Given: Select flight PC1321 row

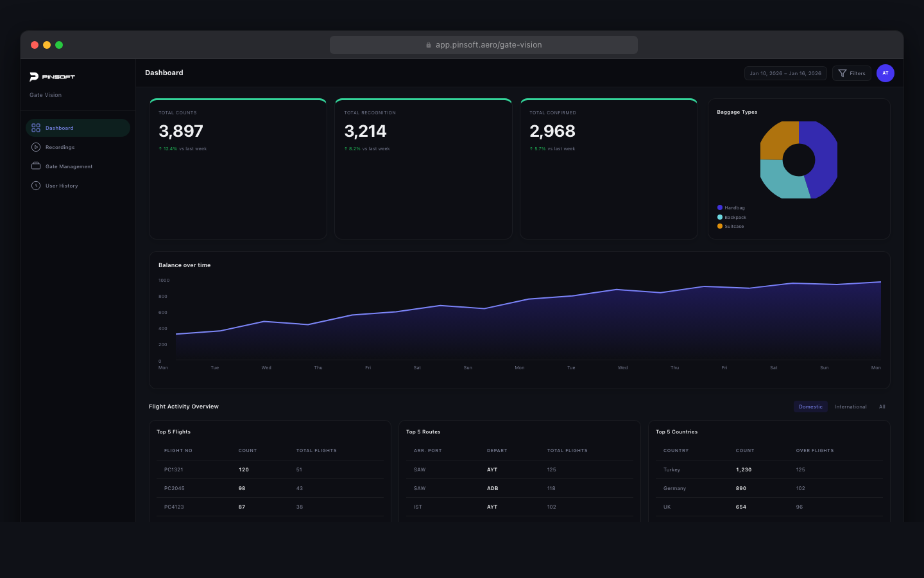Looking at the screenshot, I should tap(269, 469).
